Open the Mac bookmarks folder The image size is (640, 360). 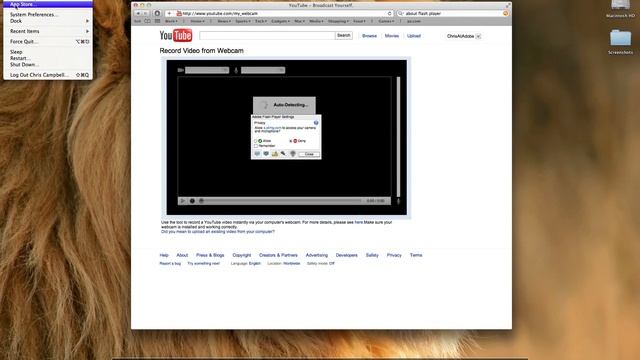pyautogui.click(x=299, y=21)
